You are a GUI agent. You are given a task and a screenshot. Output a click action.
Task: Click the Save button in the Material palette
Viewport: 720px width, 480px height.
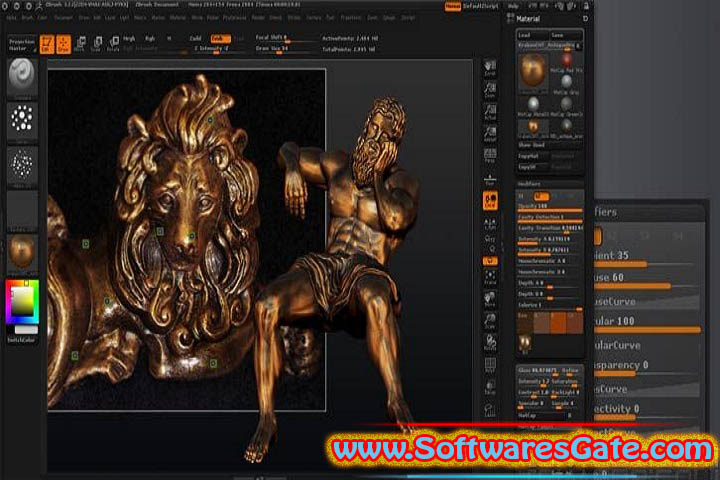pyautogui.click(x=566, y=35)
